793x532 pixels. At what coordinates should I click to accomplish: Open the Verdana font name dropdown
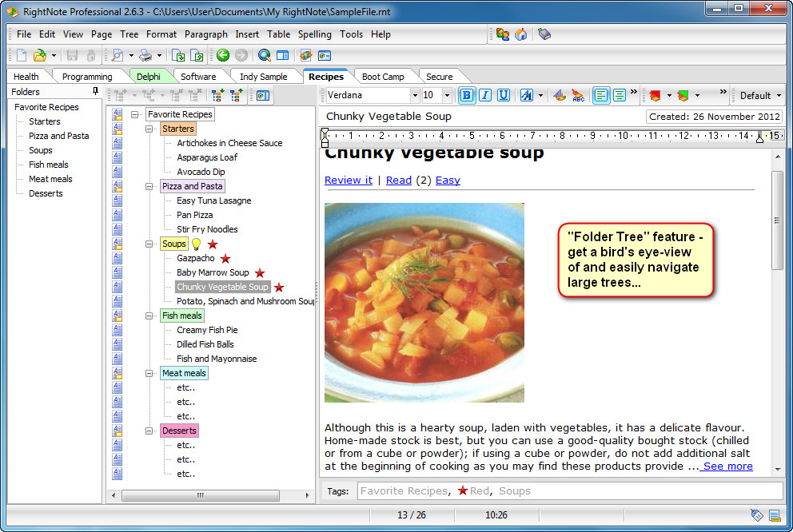tap(415, 95)
